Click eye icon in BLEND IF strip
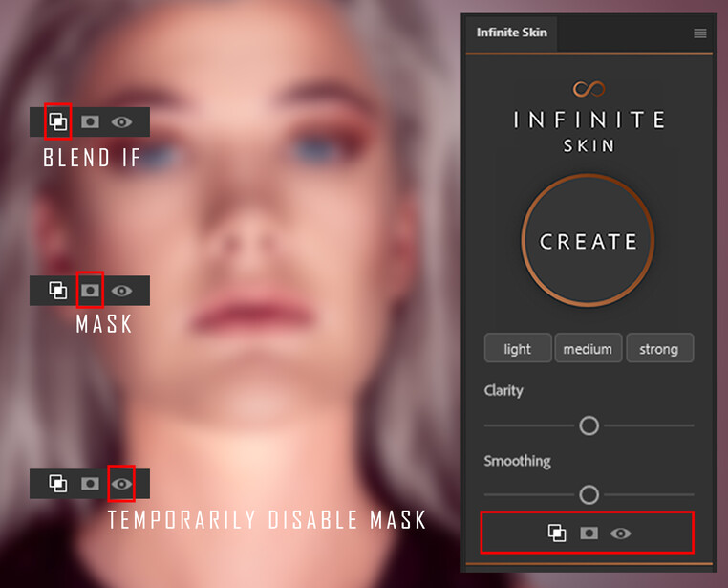The width and height of the screenshot is (728, 588). [121, 122]
